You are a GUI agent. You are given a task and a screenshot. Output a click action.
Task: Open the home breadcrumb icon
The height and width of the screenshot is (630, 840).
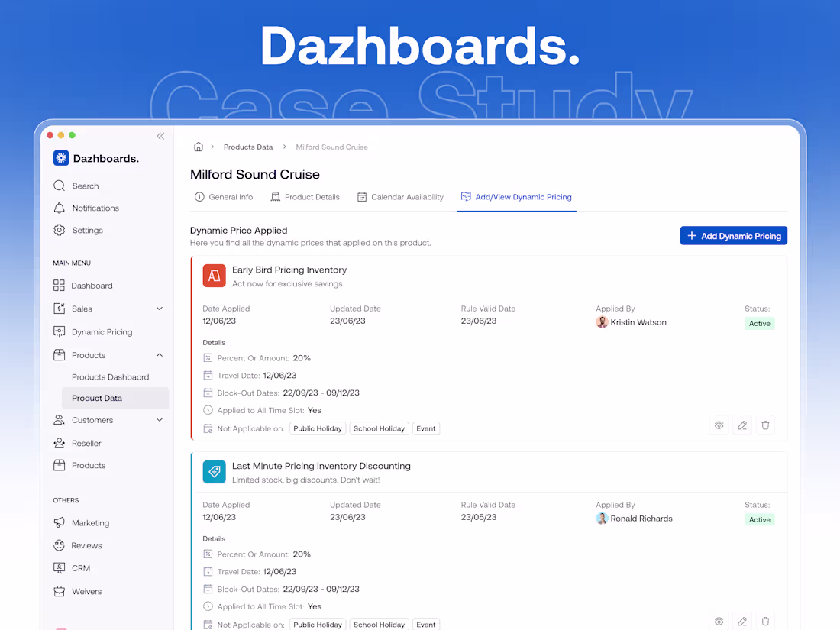tap(198, 147)
